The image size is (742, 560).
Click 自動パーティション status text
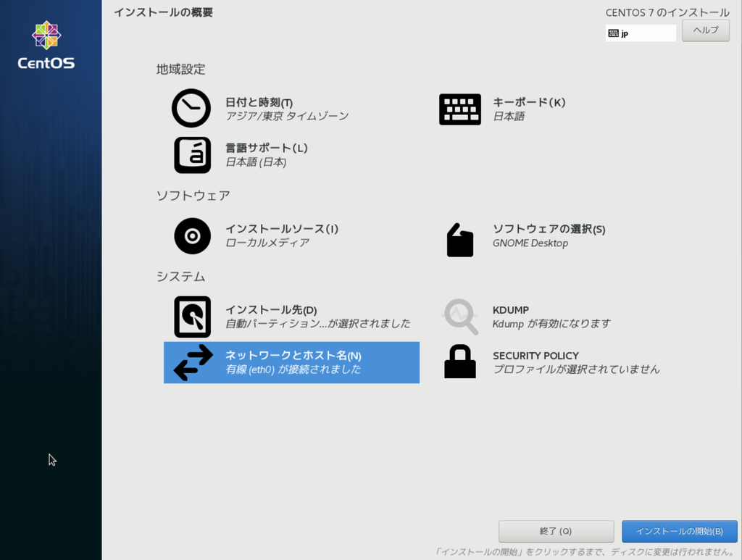point(317,324)
